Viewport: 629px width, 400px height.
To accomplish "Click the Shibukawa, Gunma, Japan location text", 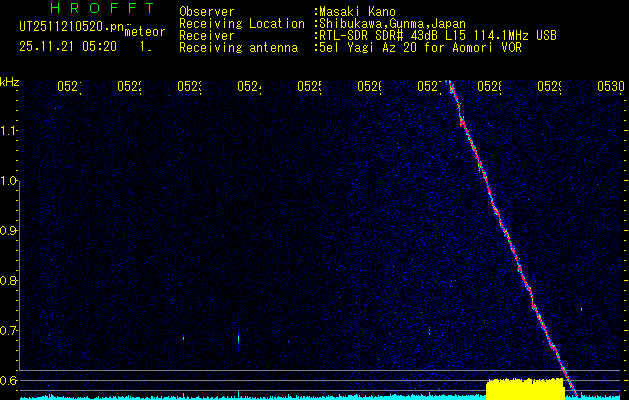I will 384,24.
